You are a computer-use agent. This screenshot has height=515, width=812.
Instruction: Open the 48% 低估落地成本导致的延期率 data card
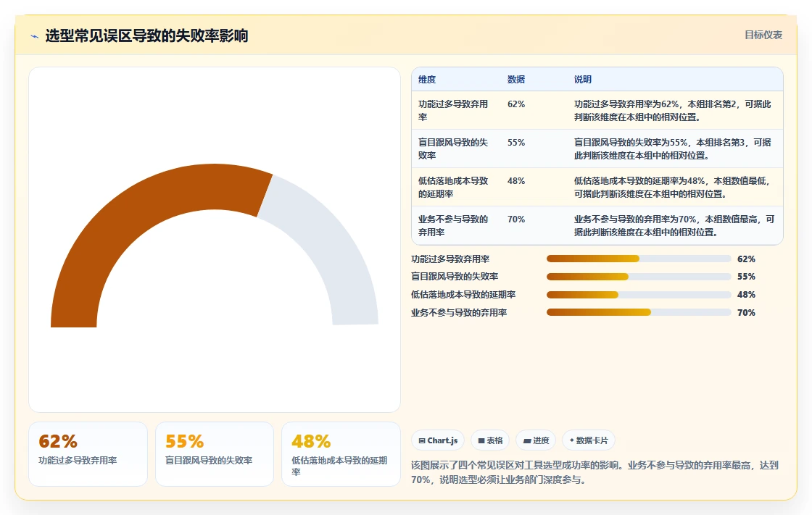click(x=341, y=454)
